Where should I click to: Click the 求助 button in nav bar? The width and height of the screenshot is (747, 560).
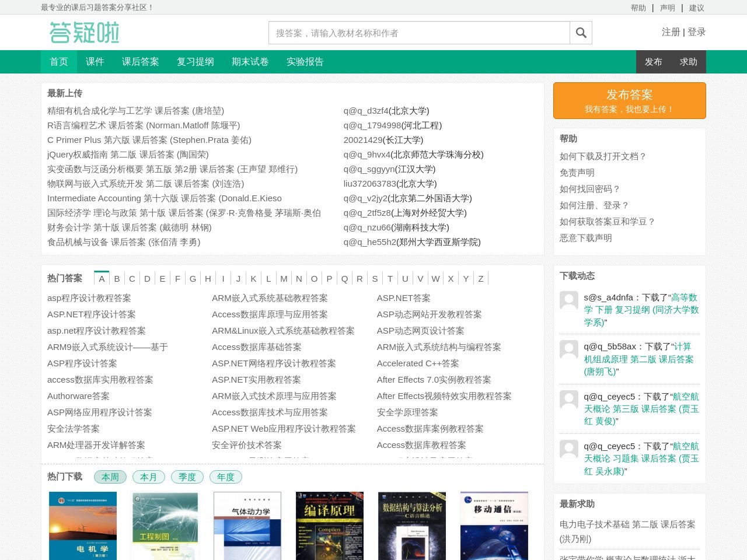click(689, 62)
